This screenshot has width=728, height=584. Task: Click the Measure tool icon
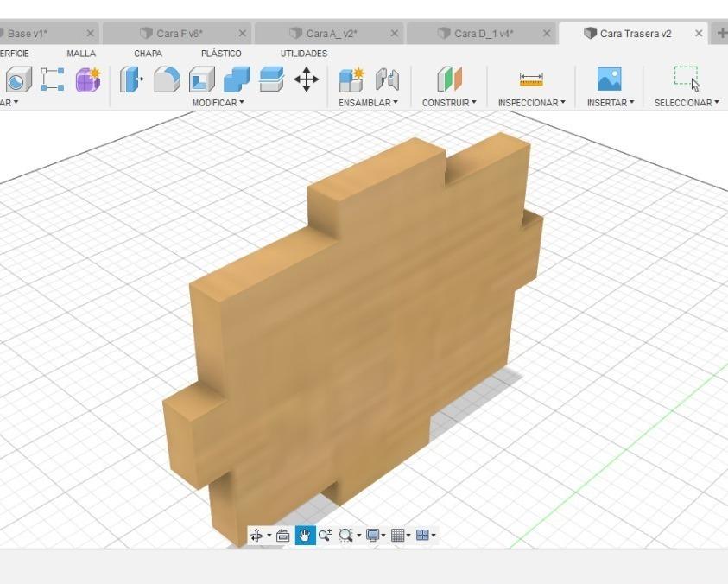pyautogui.click(x=531, y=79)
